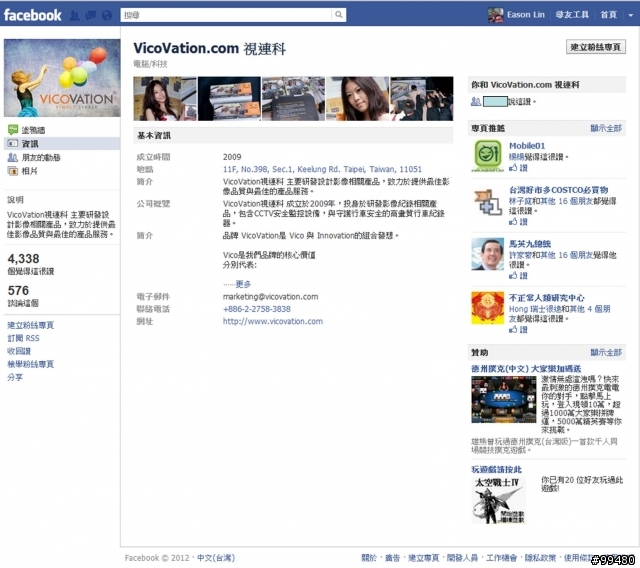Click the Facebook logo
The image size is (640, 568).
coord(32,15)
